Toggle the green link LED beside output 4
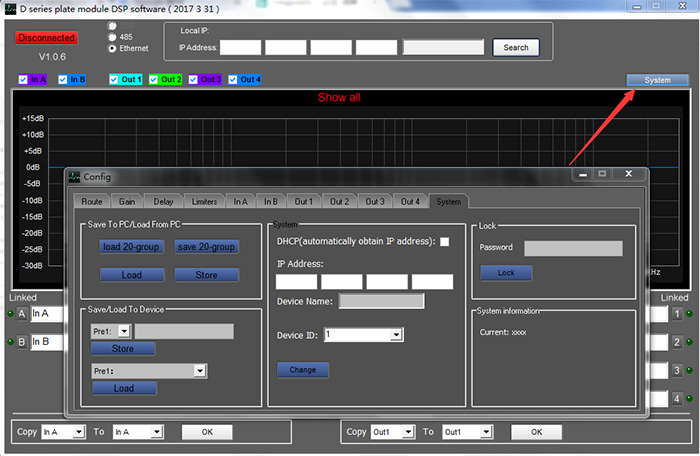Viewport: 700px width, 456px height. (x=689, y=398)
